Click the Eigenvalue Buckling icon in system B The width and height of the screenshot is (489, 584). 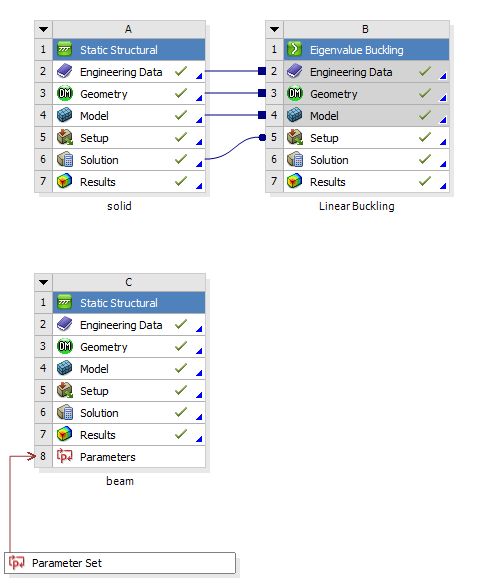coord(295,49)
